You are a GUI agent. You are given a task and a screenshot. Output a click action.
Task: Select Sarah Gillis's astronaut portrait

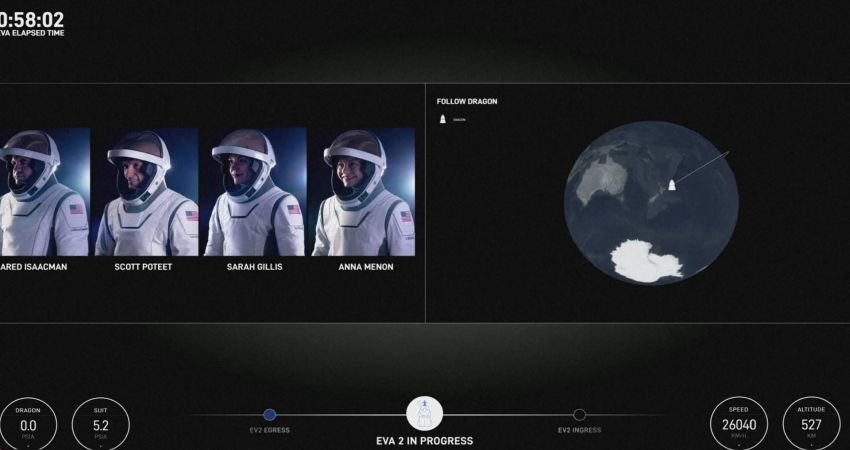255,192
